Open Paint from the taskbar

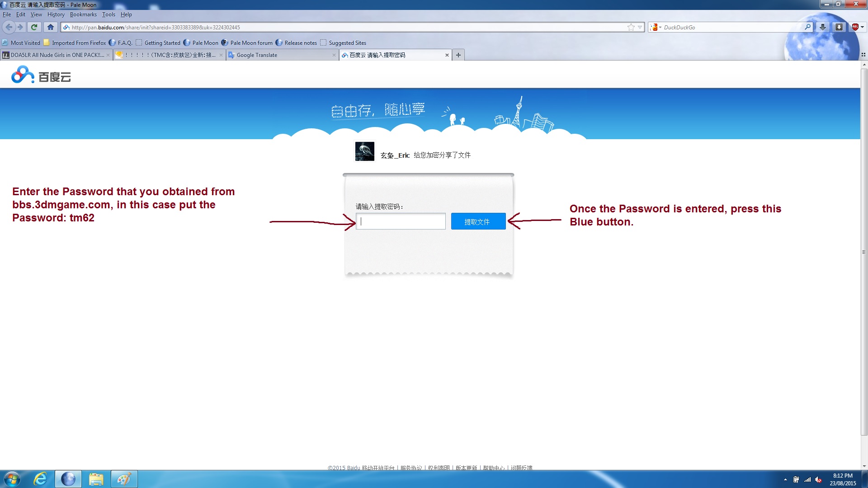coord(124,479)
